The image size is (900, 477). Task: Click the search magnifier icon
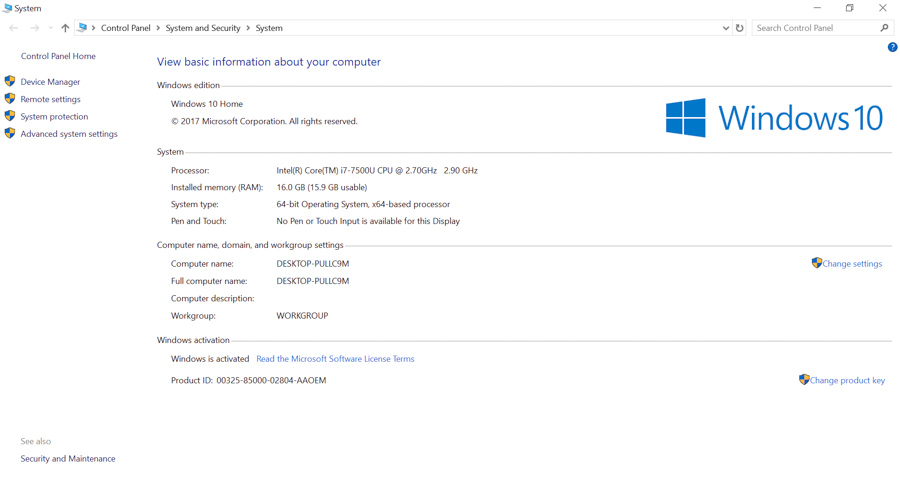coord(885,28)
